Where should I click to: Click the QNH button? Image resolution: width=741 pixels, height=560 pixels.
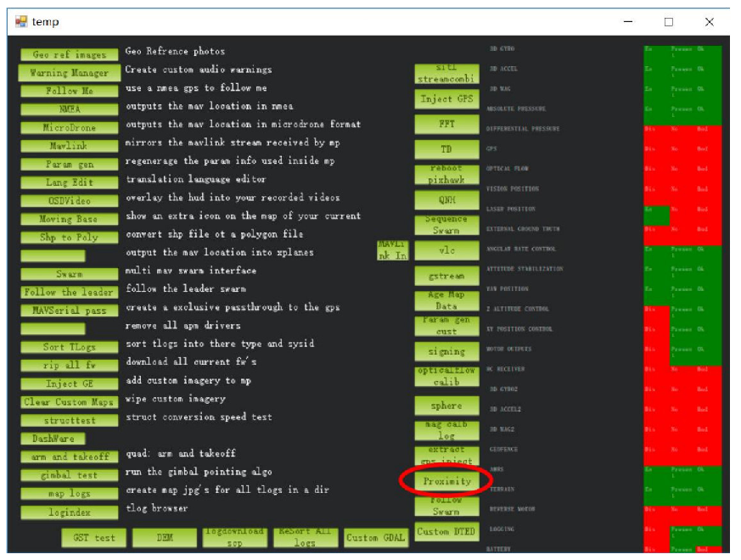coord(446,200)
